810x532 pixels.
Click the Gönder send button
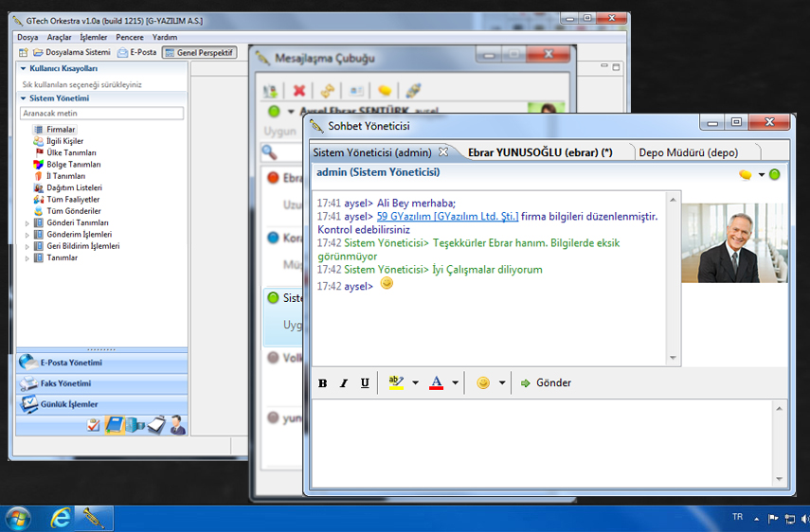(546, 383)
